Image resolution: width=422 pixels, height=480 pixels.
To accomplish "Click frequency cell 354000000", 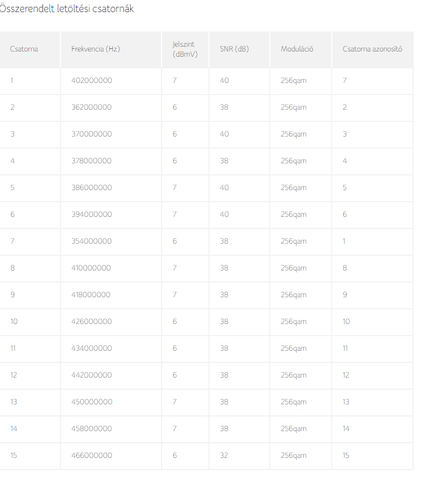I will point(91,241).
